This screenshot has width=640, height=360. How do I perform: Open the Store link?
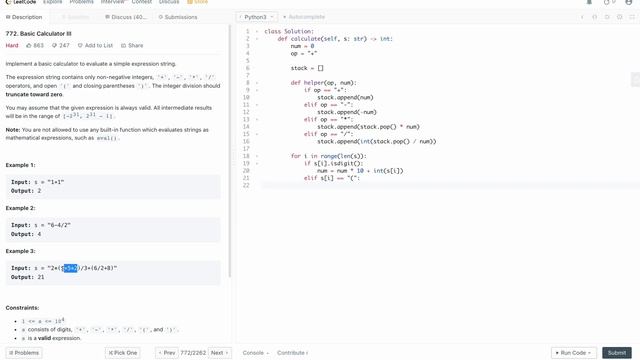click(198, 2)
